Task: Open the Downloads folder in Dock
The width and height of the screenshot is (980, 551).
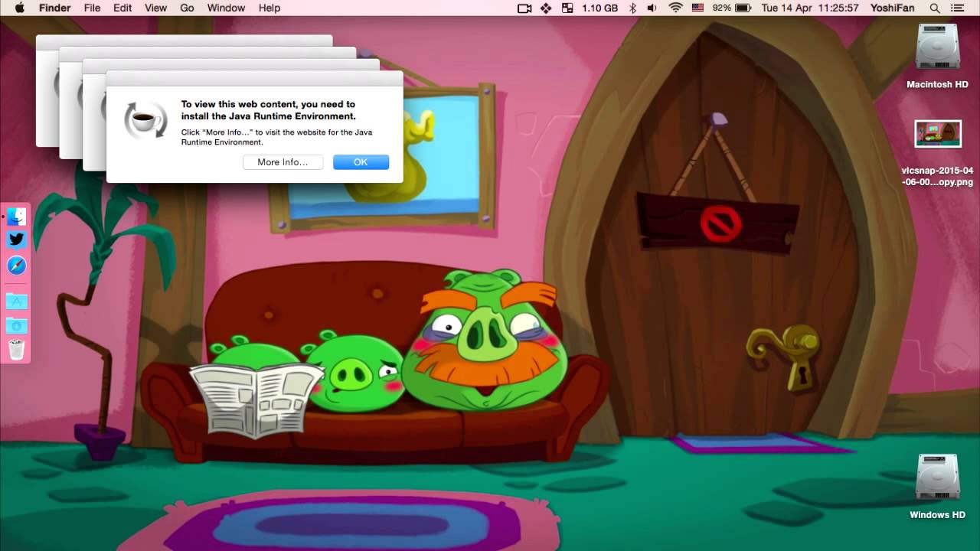Action: pyautogui.click(x=16, y=325)
